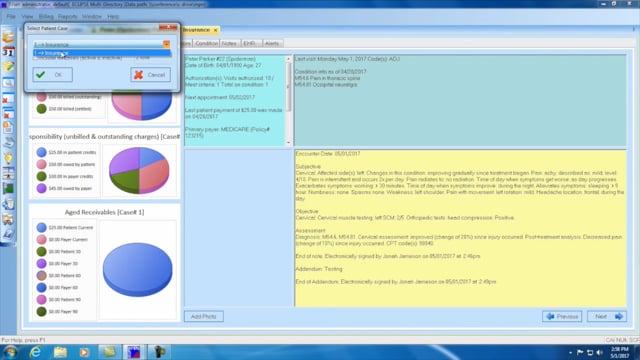Click the Primary payer MEDICARE text
The image size is (640, 360).
coord(227,132)
